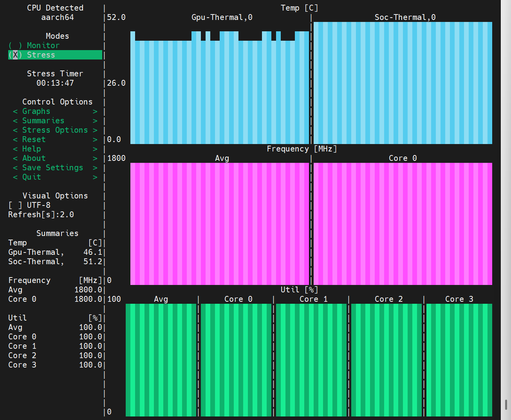Viewport: 511px width, 420px height.
Task: Click the Core 0 frequency graph title
Action: point(403,158)
